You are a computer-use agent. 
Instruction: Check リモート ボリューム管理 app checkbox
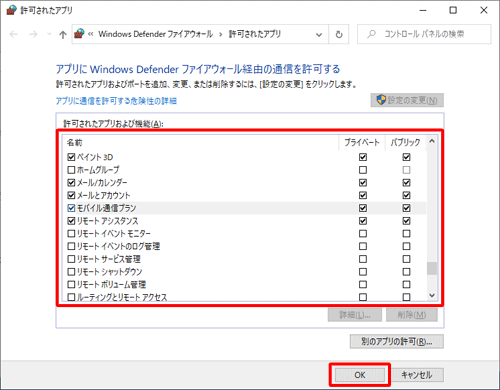71,284
